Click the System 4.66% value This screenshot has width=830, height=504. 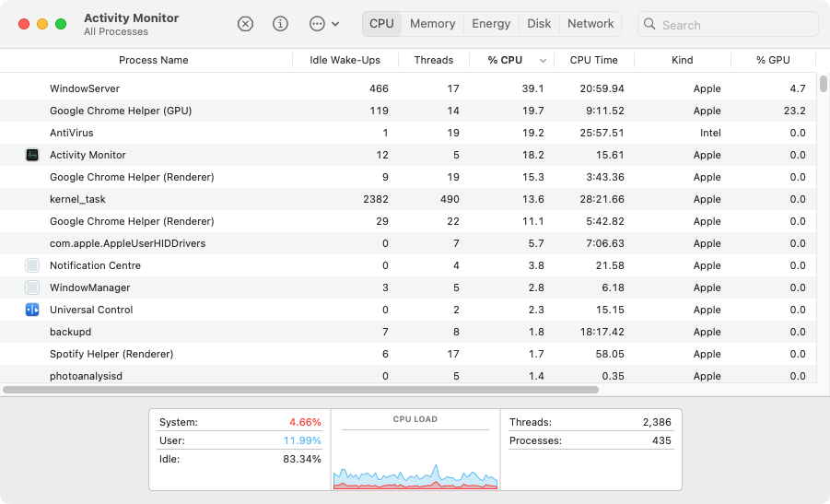click(x=305, y=422)
